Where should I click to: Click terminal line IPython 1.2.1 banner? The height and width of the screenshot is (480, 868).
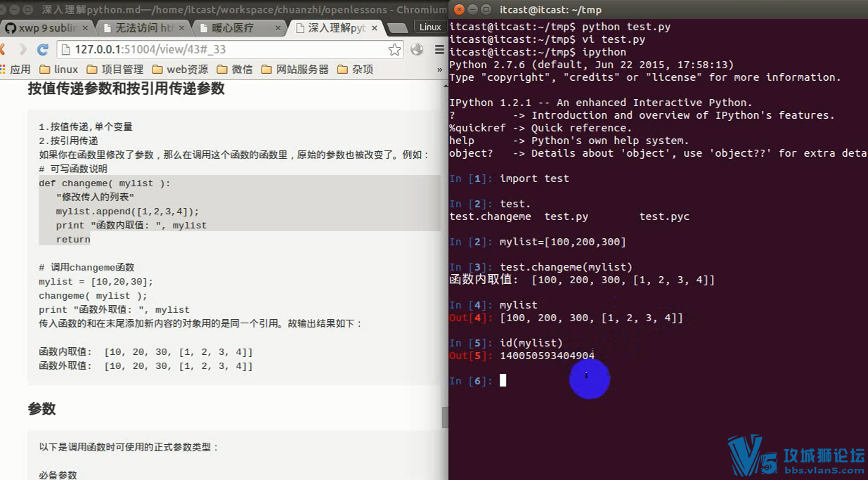(601, 103)
